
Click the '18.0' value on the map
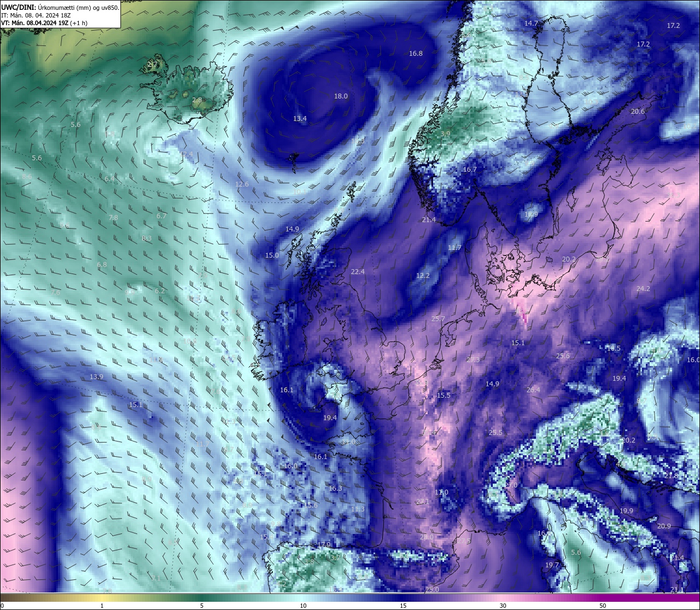tap(341, 96)
